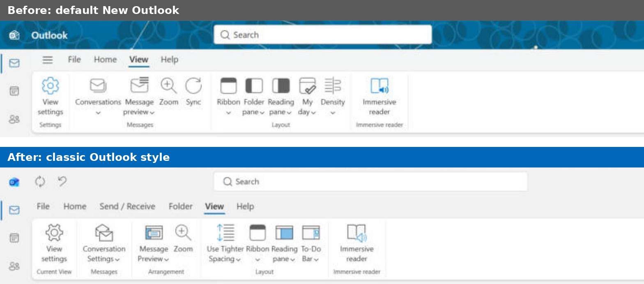Expand Reading pane dropdown in After ribbon
The image size is (644, 284).
pyautogui.click(x=293, y=259)
